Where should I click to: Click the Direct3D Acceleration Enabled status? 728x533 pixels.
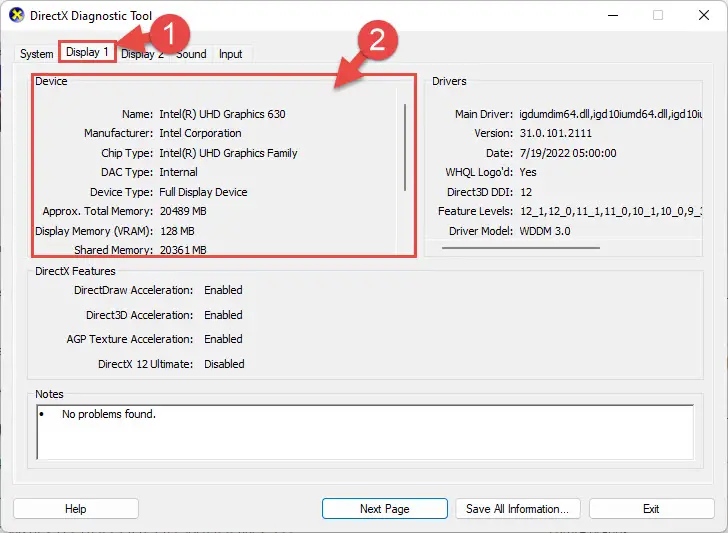point(223,315)
